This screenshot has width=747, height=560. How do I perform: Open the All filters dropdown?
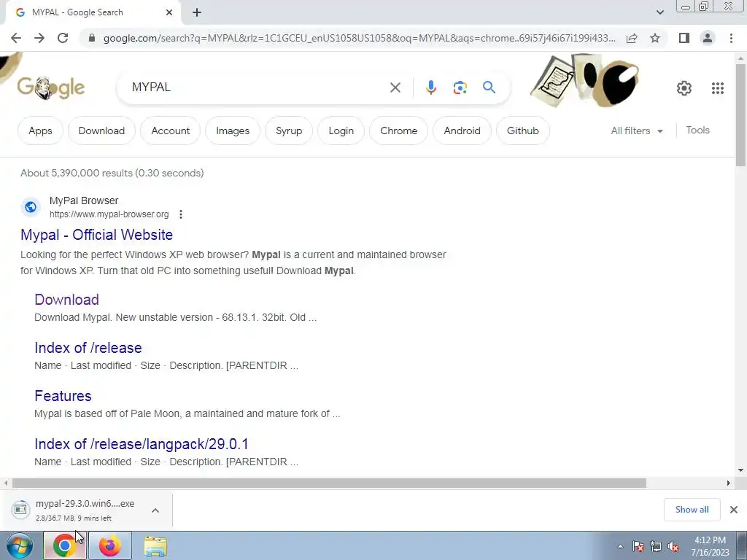click(636, 131)
